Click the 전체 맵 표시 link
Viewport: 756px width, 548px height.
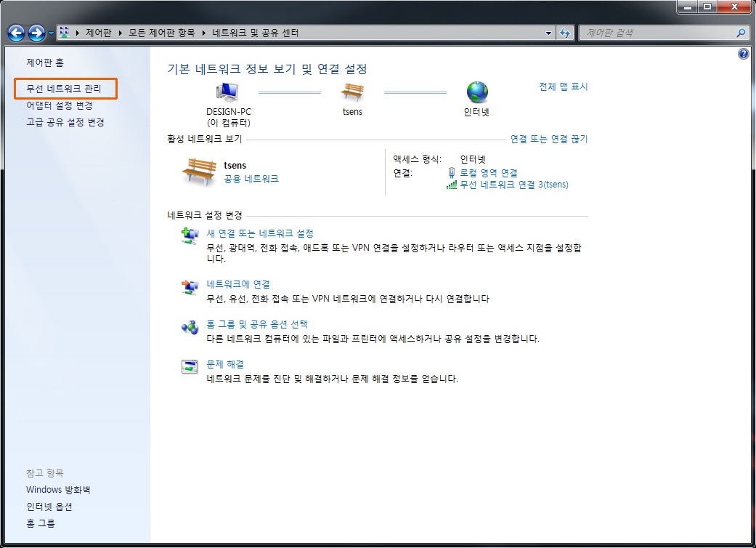coord(564,86)
